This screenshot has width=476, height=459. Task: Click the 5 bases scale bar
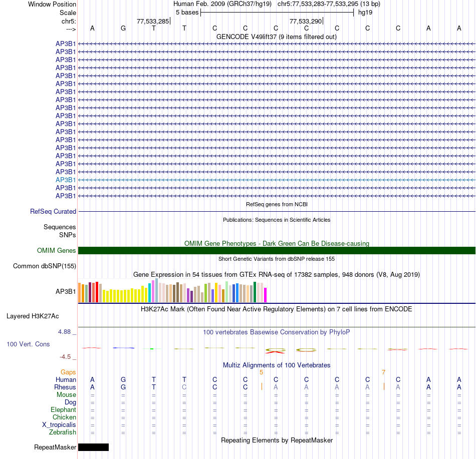[277, 13]
